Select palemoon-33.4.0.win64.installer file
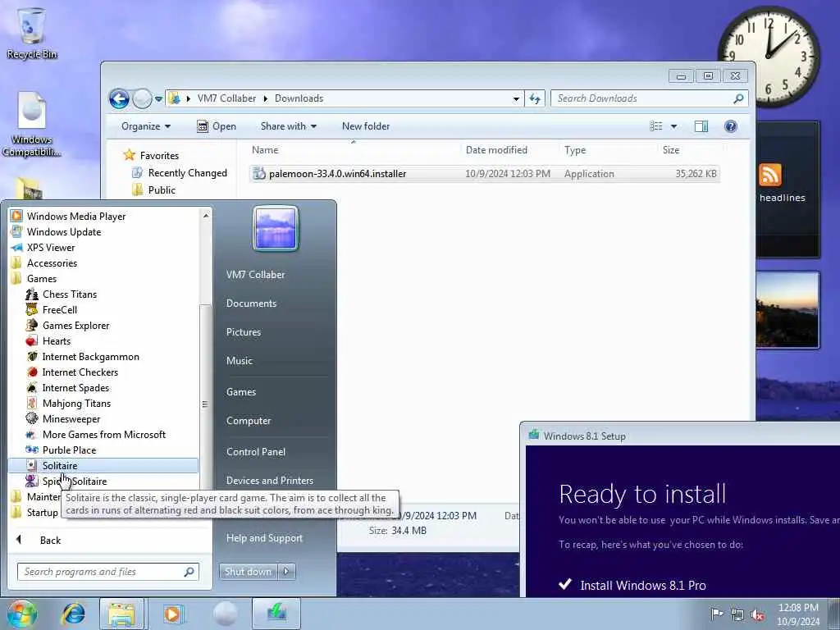 pos(484,174)
